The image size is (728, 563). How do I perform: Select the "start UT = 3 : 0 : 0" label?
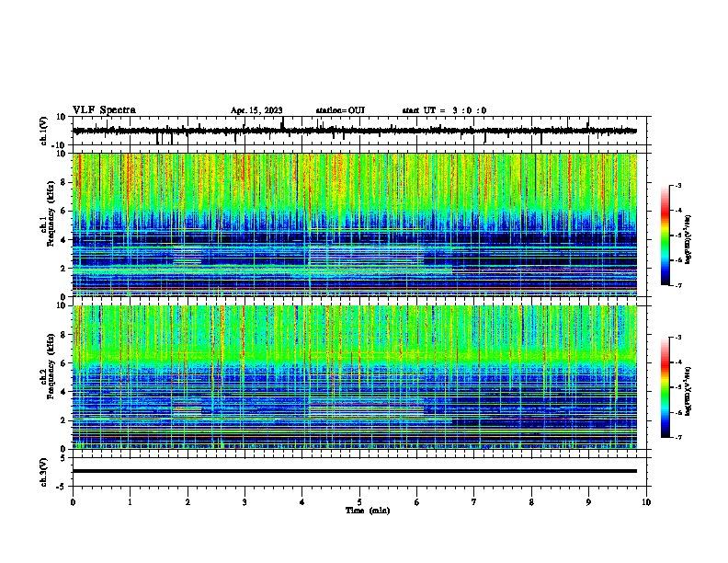pos(444,110)
